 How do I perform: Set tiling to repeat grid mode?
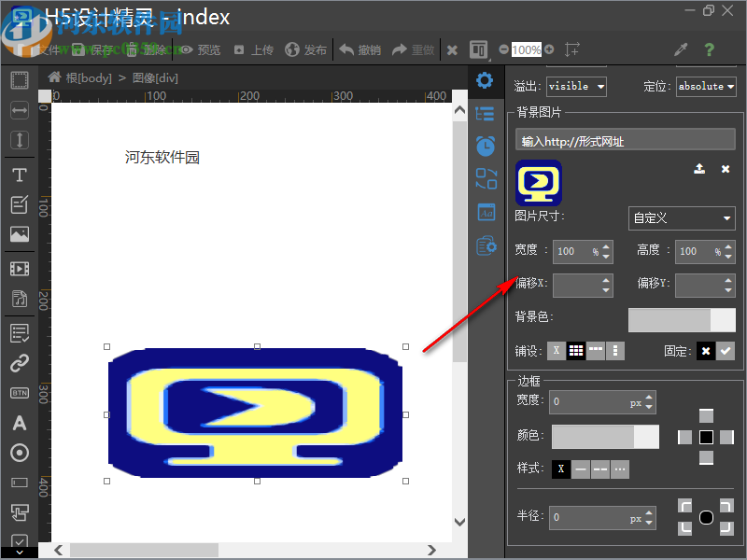(576, 351)
